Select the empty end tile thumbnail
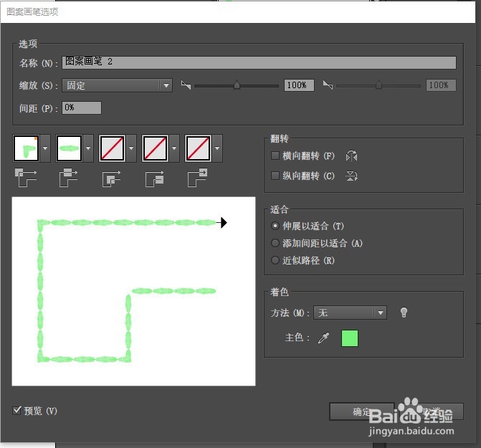 coord(198,148)
